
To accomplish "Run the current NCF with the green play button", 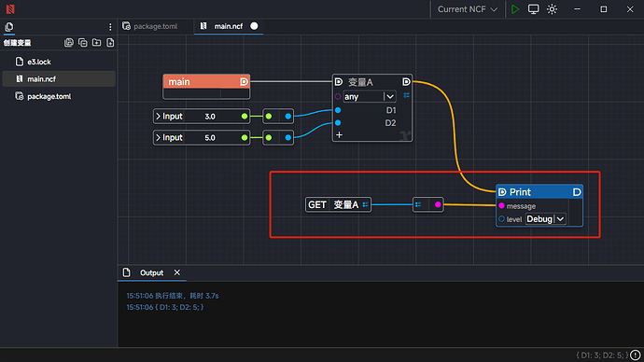I will (515, 9).
